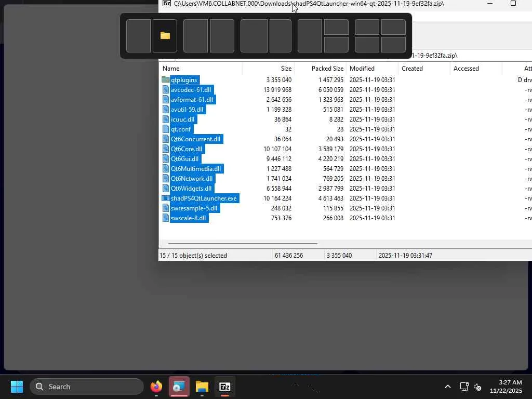Select the Qt6Widgets.dll file name

pos(191,188)
